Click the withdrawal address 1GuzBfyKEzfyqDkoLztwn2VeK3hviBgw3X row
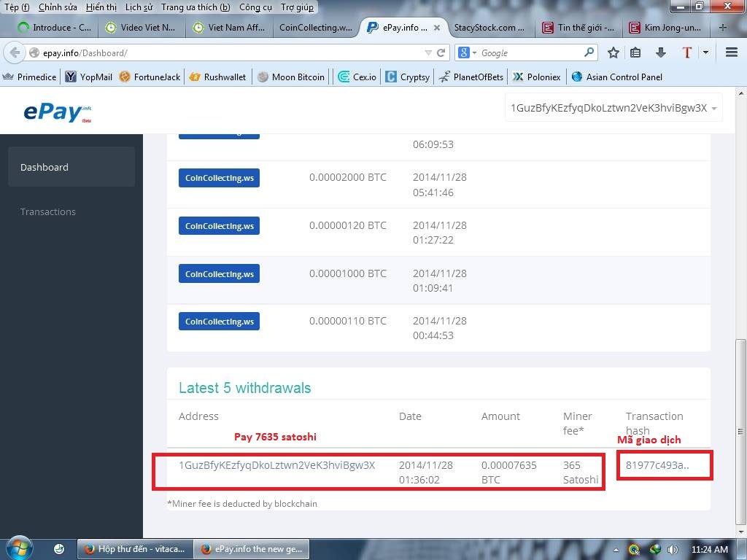The width and height of the screenshot is (747, 560). pyautogui.click(x=276, y=465)
